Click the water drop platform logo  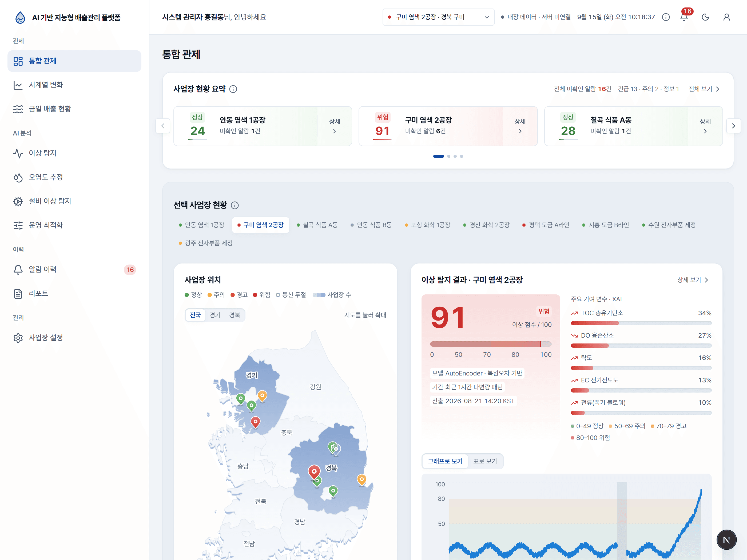pyautogui.click(x=20, y=18)
